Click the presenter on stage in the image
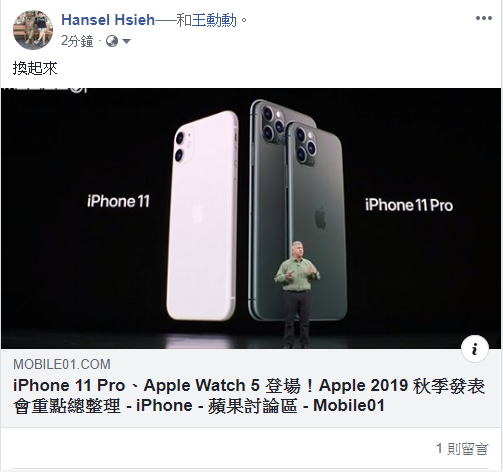The image size is (503, 472). coord(297,294)
